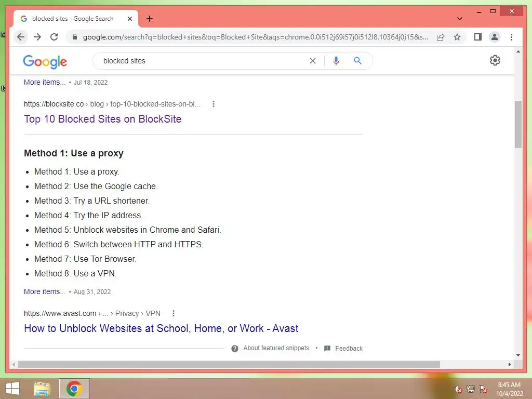Open Top 10 Blocked Sites on BlockSite link

[x=102, y=119]
